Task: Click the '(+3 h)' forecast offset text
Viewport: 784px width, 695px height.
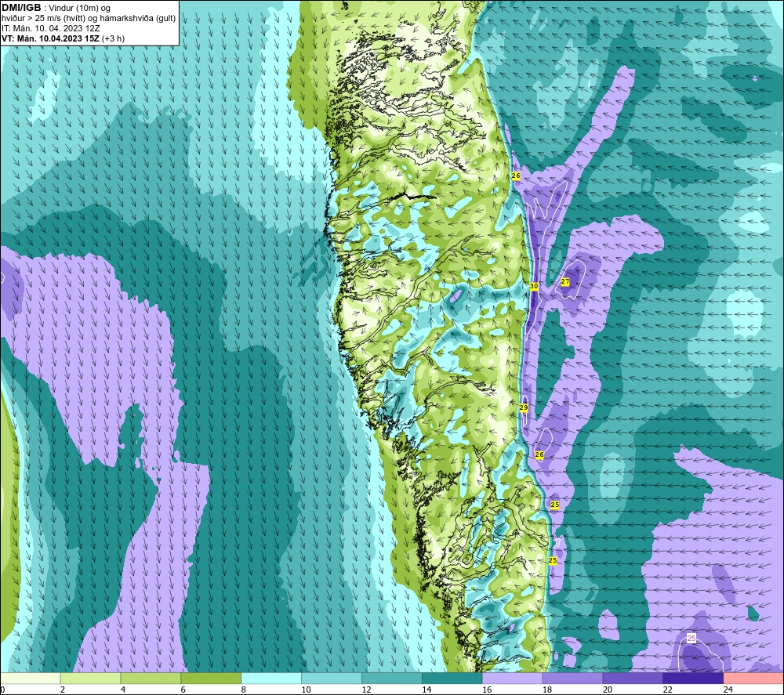Action: coord(113,38)
